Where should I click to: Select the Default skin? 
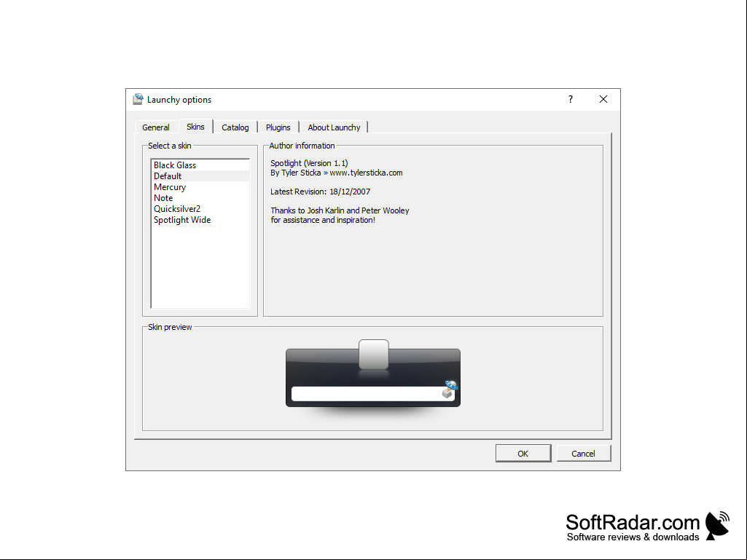pos(200,176)
